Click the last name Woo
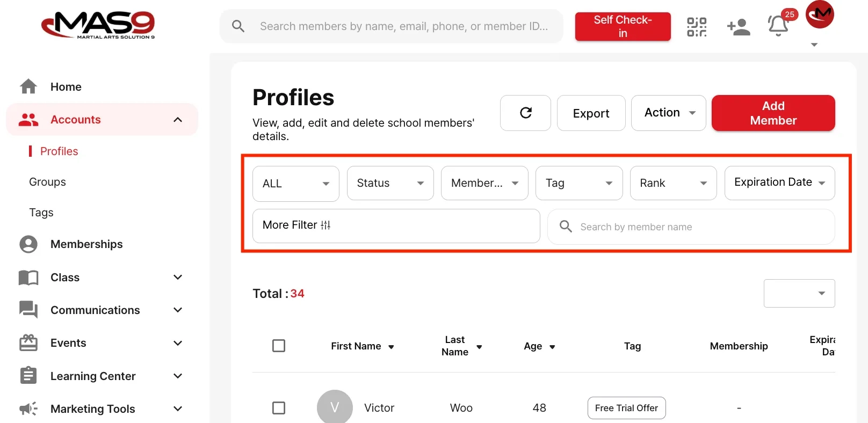 point(461,408)
